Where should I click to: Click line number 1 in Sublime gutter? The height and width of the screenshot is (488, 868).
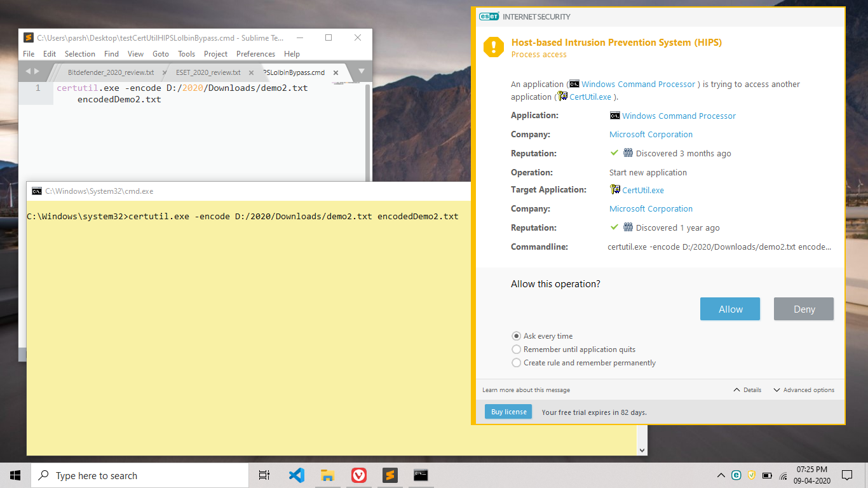tap(38, 88)
